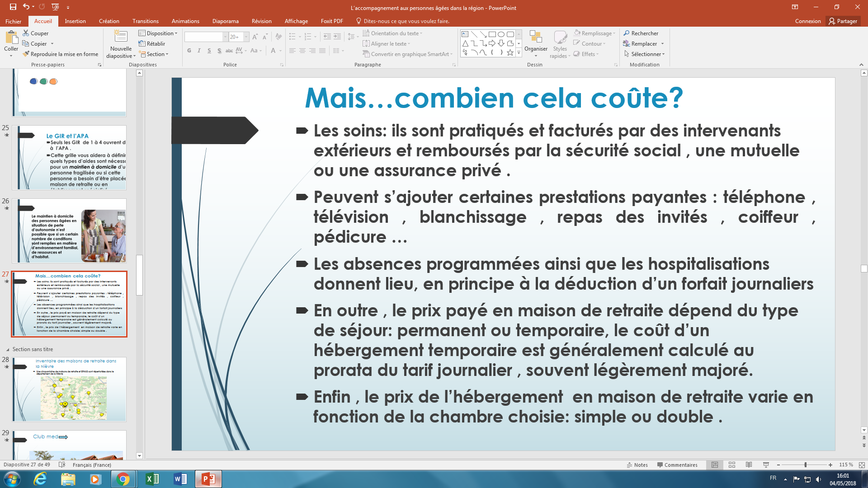The image size is (868, 488).
Task: Collapse Section sans titre
Action: 8,349
